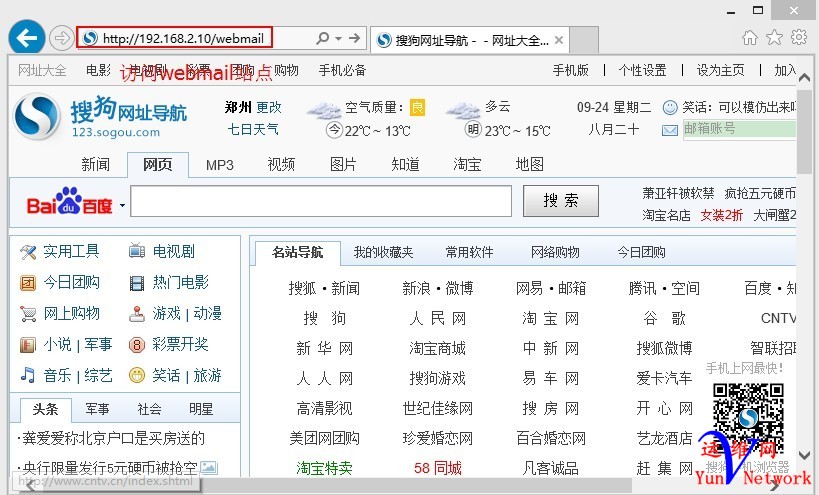819x495 pixels.
Task: Click the 彩票开奖 lottery ball icon
Action: [x=137, y=345]
